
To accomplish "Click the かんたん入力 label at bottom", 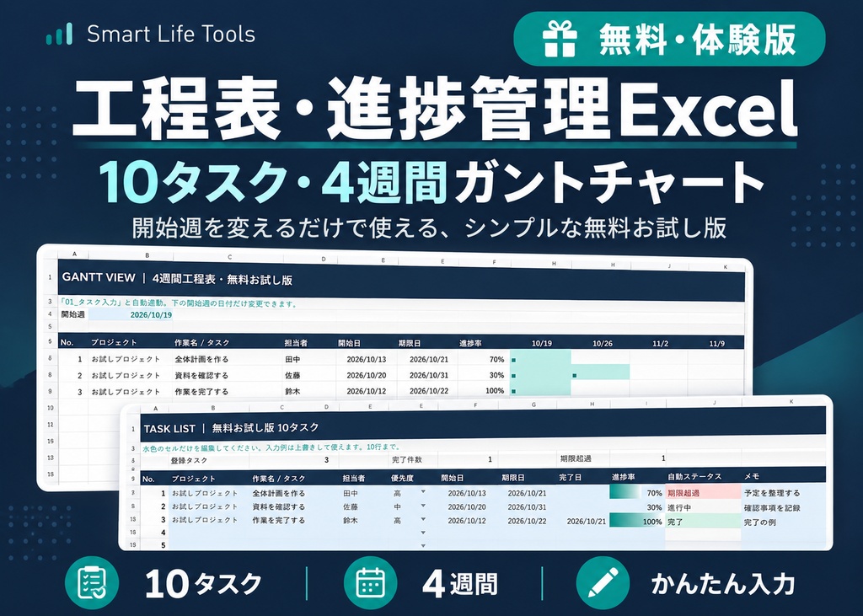I will point(723,583).
